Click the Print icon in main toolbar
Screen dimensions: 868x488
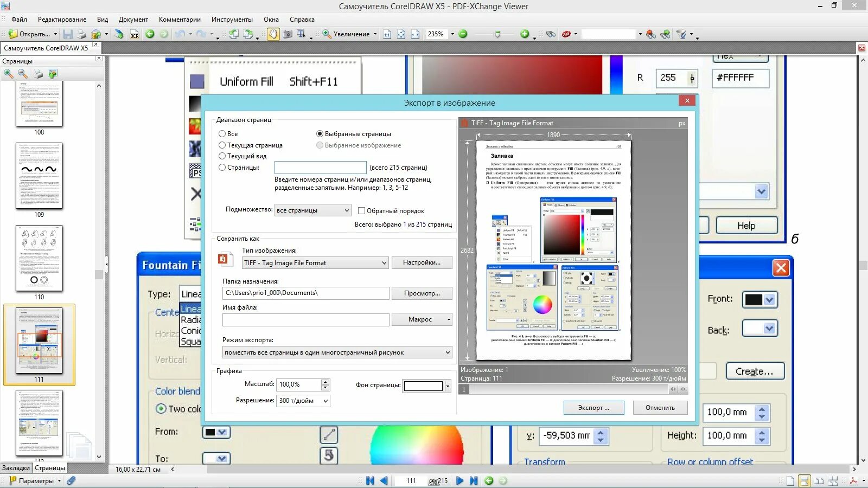81,34
